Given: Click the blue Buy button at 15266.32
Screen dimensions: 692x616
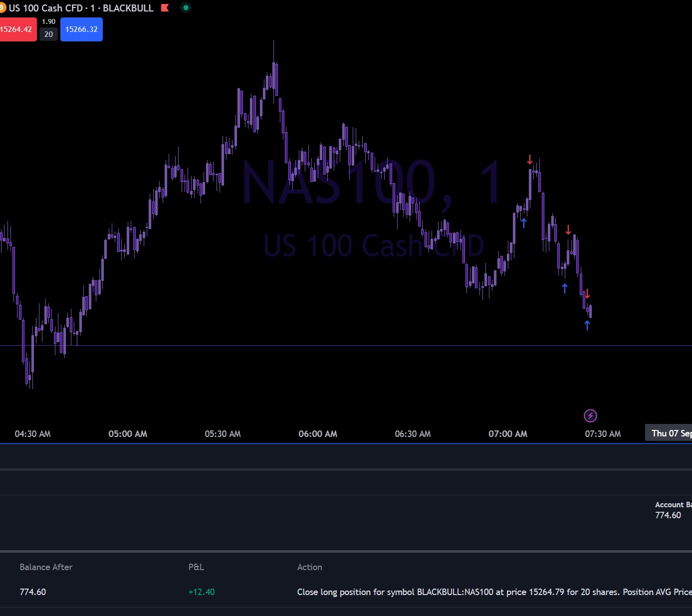Looking at the screenshot, I should pyautogui.click(x=81, y=29).
